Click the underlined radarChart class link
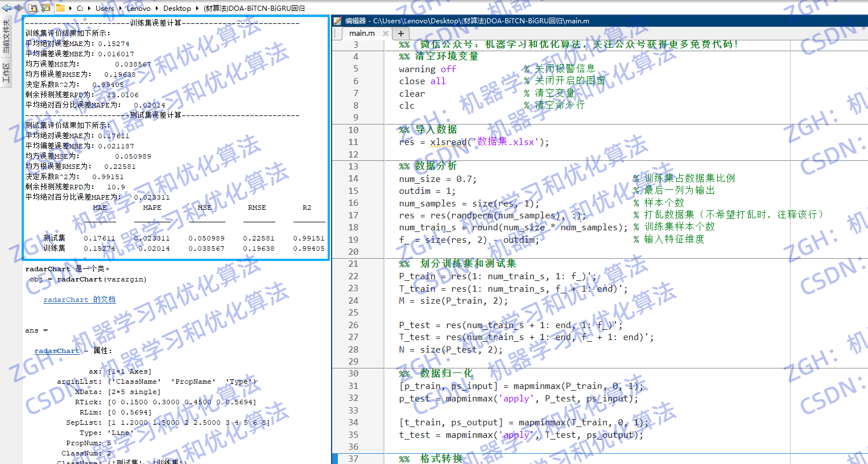Viewport: 868px width, 464px height. pyautogui.click(x=57, y=350)
